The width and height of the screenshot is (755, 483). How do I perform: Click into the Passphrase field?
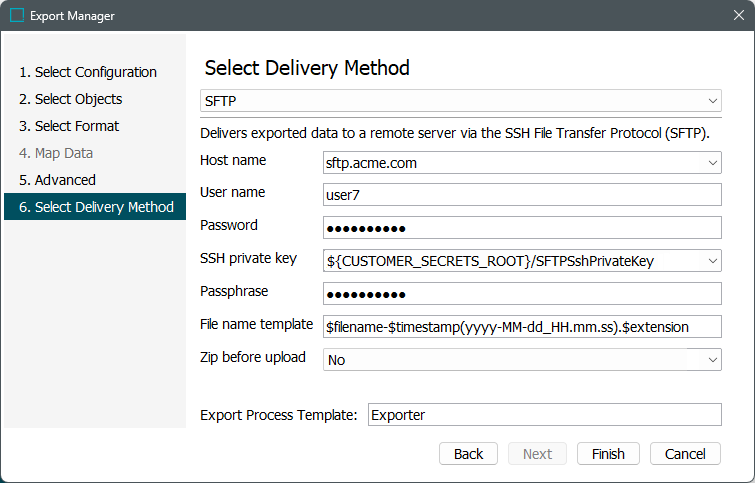click(521, 294)
